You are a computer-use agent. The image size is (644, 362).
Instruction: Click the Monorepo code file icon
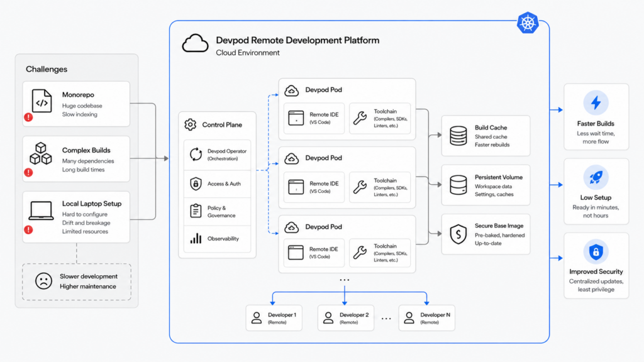[x=42, y=101]
